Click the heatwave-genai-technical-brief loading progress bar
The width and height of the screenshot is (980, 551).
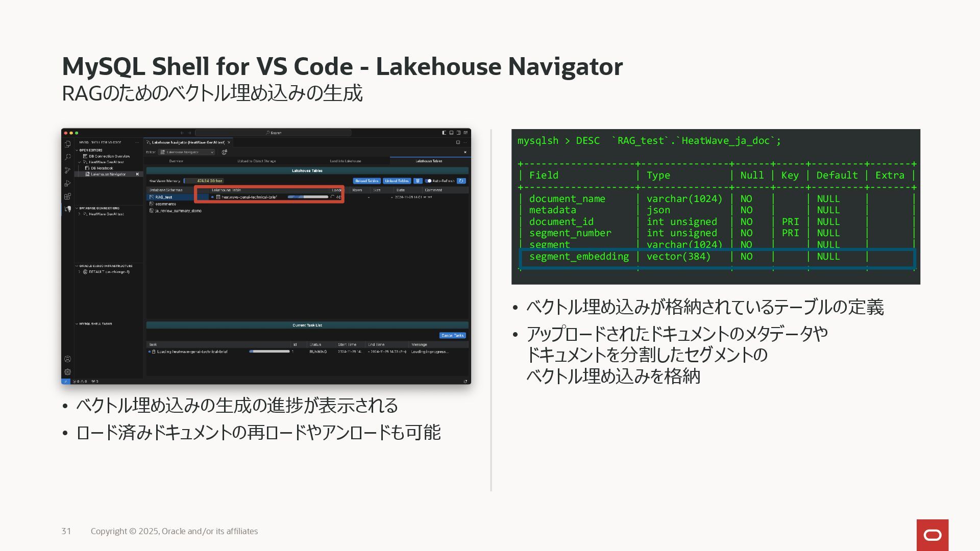click(x=308, y=197)
